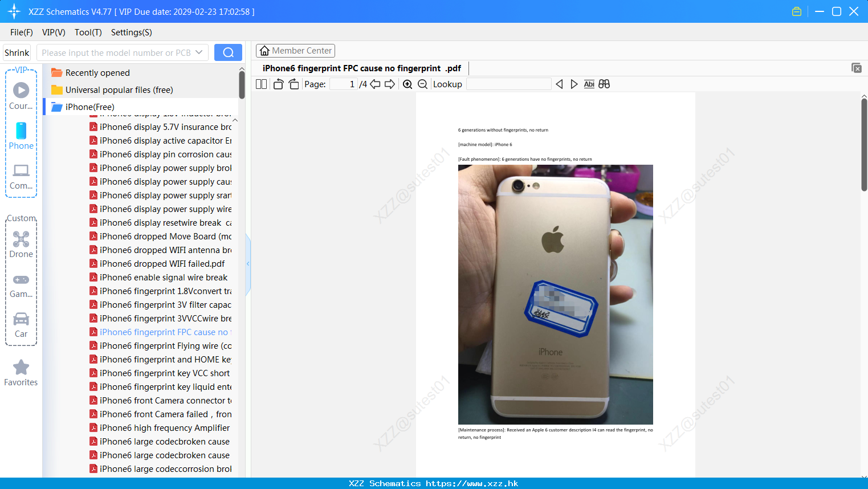Open the Settings(S) menu
Screen dimensions: 868x489
coord(132,32)
